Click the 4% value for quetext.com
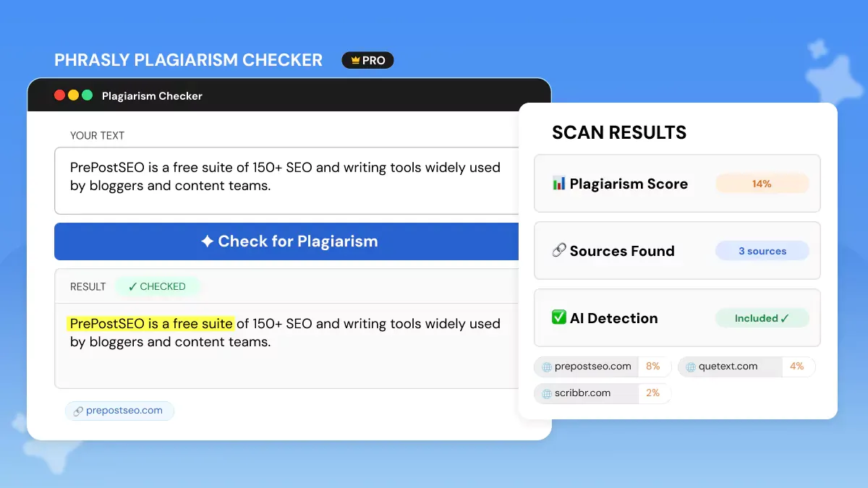 pos(796,367)
